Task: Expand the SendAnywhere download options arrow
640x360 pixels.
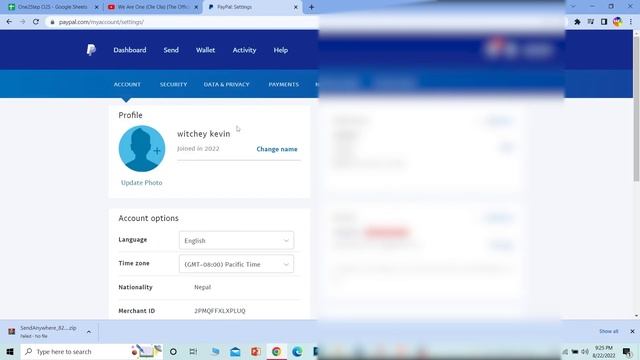Action: point(89,332)
